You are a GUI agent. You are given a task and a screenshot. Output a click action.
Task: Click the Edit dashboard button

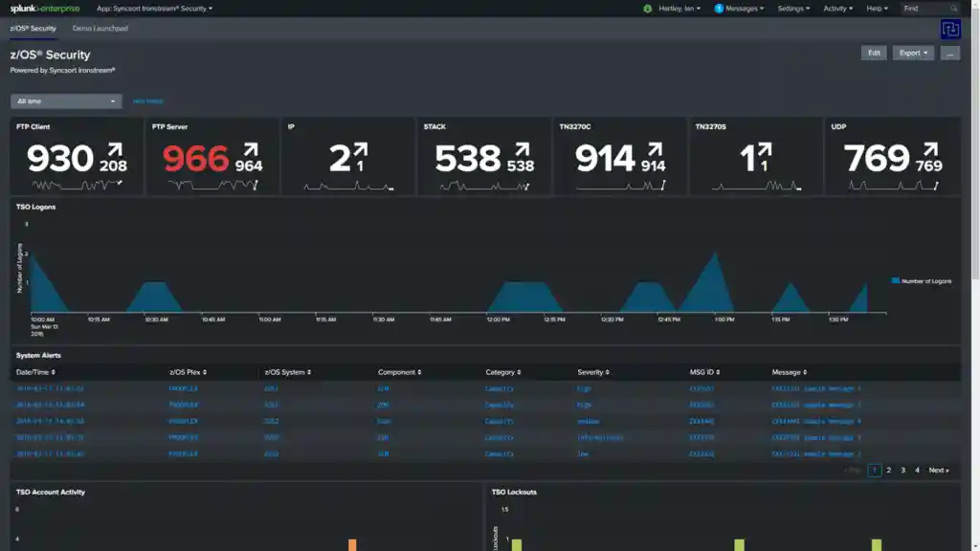[x=874, y=54]
